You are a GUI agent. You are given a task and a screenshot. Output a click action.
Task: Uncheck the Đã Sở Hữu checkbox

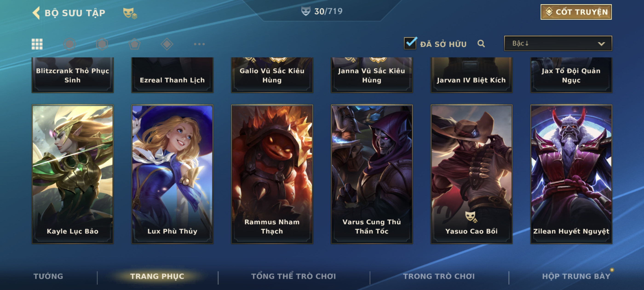pos(410,43)
